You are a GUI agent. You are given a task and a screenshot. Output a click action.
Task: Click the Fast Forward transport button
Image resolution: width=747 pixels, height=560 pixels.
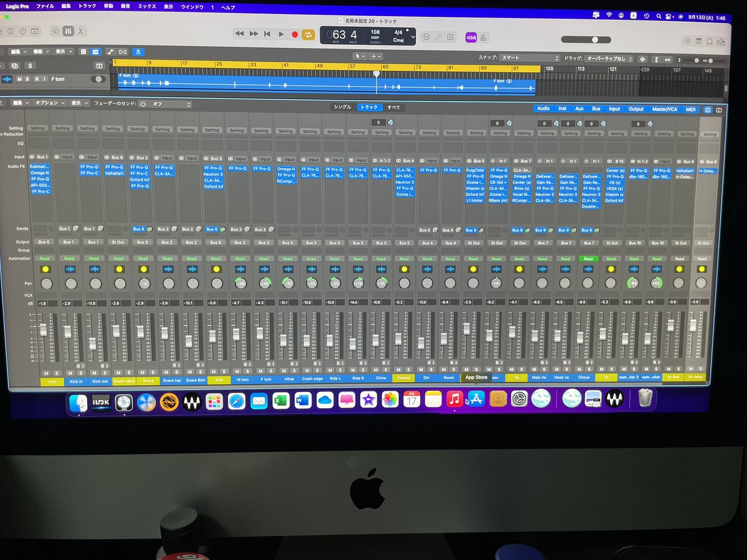pyautogui.click(x=253, y=34)
